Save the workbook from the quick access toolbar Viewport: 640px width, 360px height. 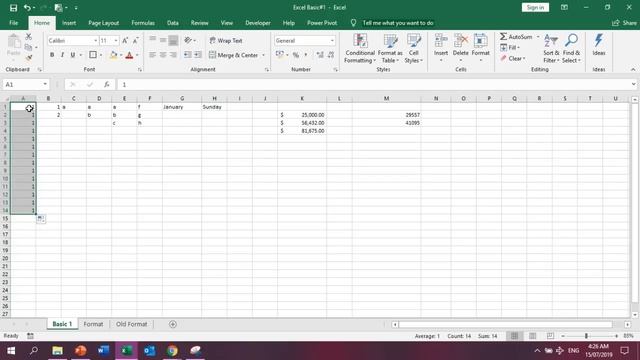point(13,8)
